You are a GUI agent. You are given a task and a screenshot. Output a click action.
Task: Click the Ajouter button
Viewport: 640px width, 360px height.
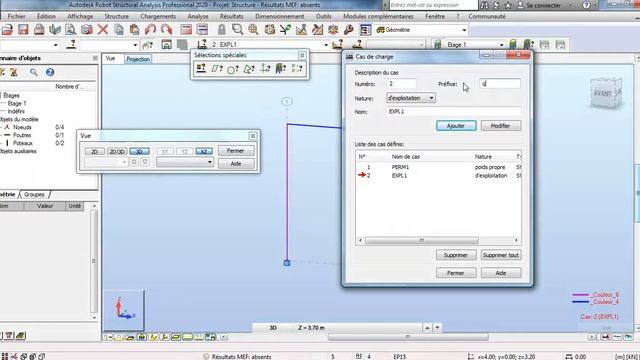point(456,126)
